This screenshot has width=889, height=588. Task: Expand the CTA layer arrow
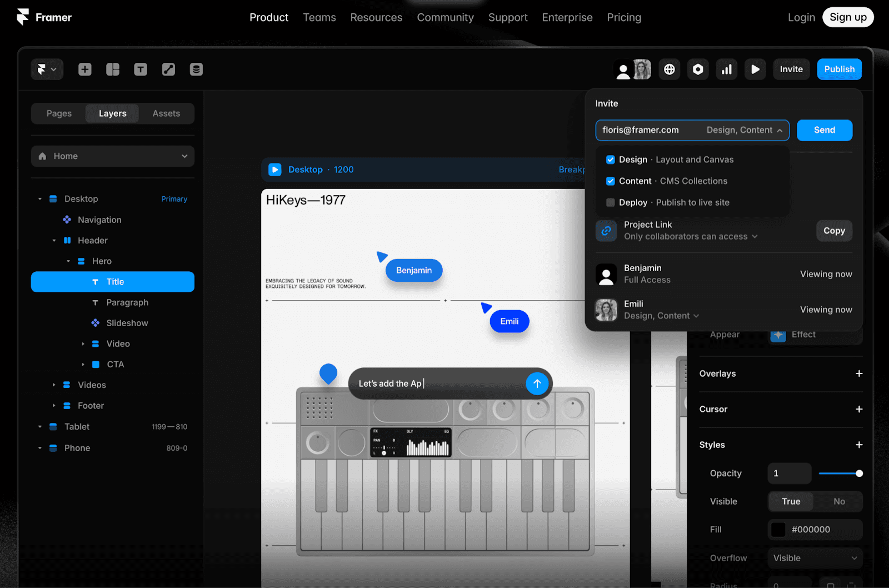coord(83,365)
